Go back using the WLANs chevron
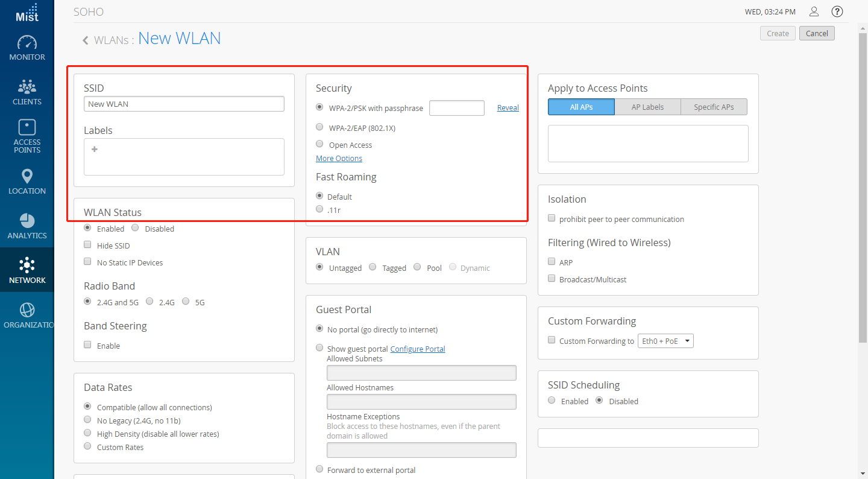868x479 pixels. (86, 40)
